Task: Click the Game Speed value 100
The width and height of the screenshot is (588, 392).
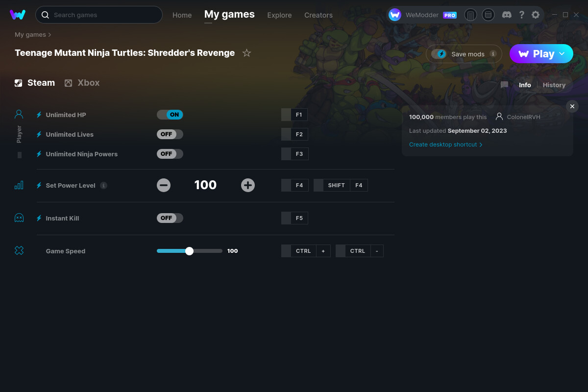Action: (x=233, y=251)
